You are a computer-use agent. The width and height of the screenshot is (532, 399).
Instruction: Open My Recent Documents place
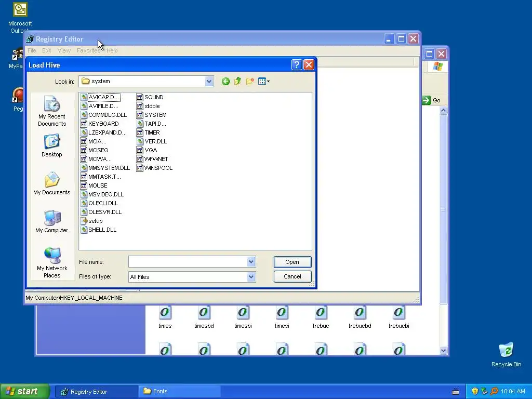(52, 111)
